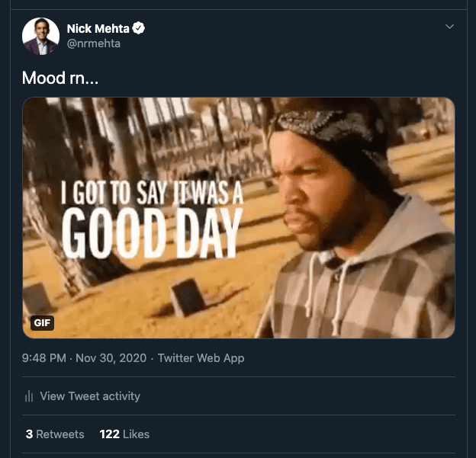Click the GIF badge on the media

[43, 323]
